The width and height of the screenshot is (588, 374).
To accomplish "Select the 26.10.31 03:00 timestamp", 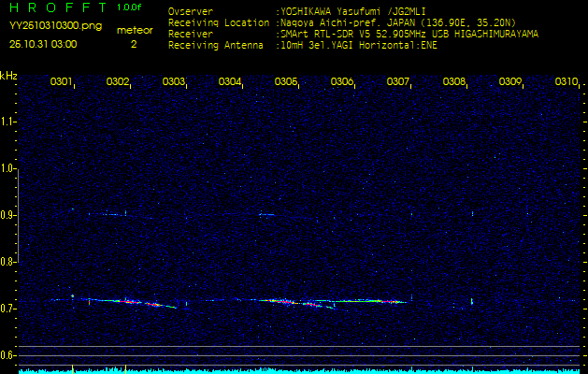I will pyautogui.click(x=43, y=44).
